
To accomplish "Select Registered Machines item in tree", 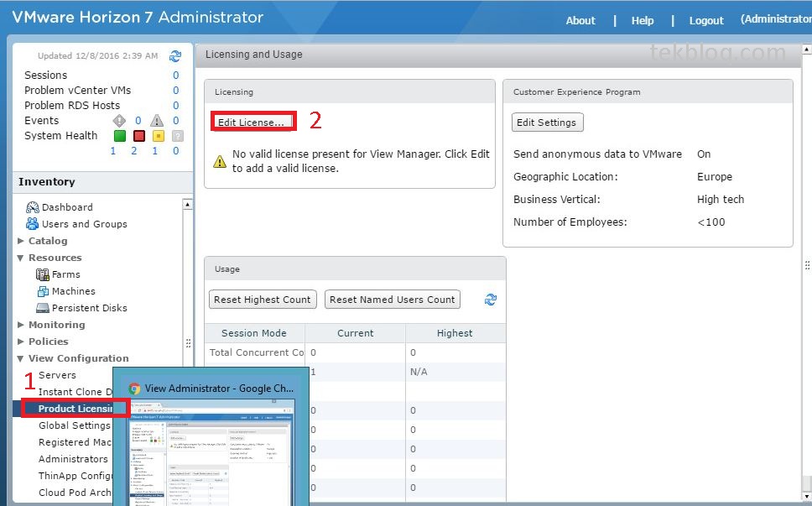I will [75, 442].
